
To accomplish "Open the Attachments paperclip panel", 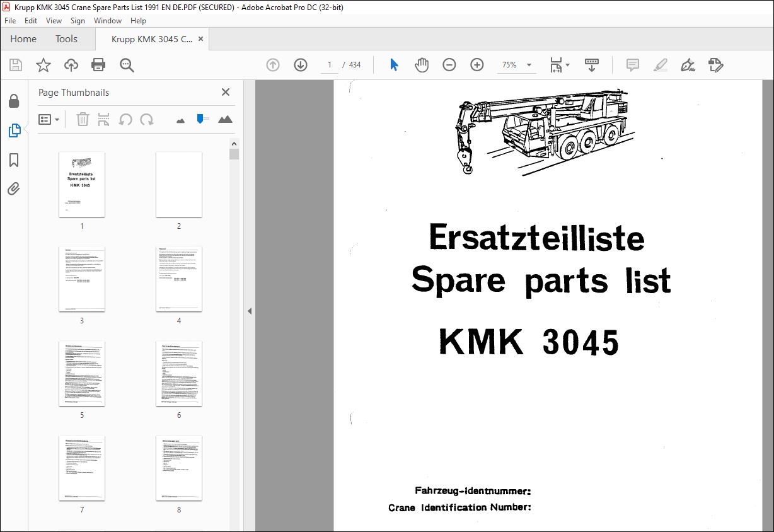I will pos(14,188).
